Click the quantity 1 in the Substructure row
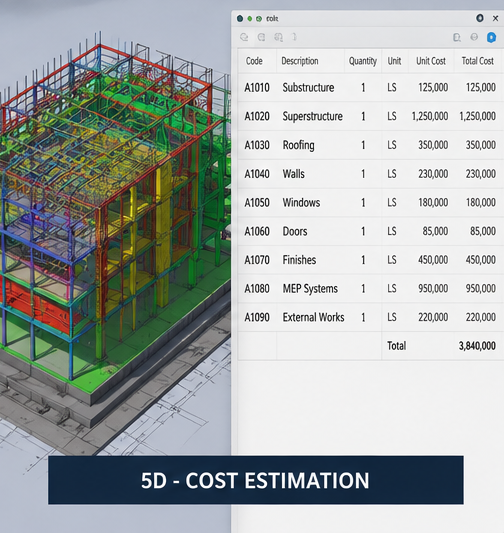Image resolution: width=504 pixels, height=533 pixels. 363,88
